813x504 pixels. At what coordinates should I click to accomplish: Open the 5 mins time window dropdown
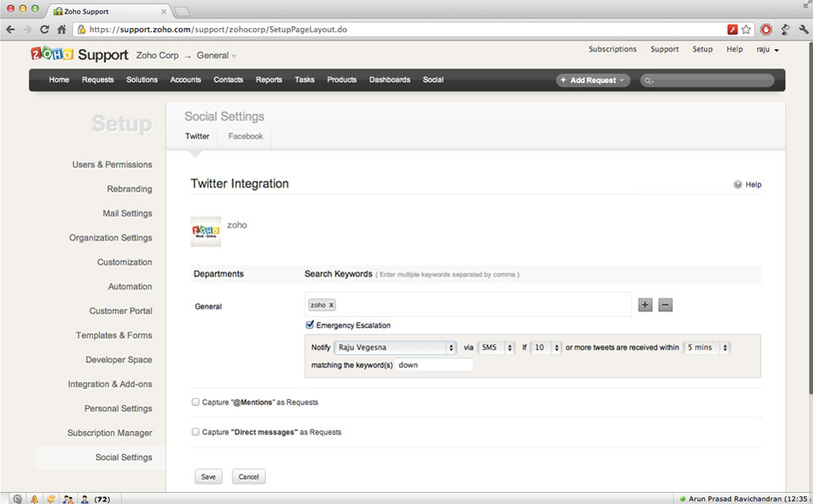click(706, 347)
